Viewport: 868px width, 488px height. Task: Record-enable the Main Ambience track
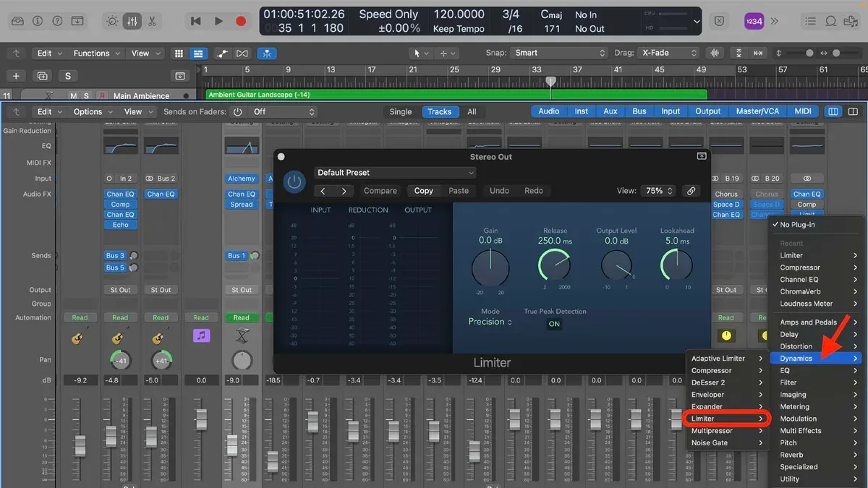pyautogui.click(x=102, y=95)
